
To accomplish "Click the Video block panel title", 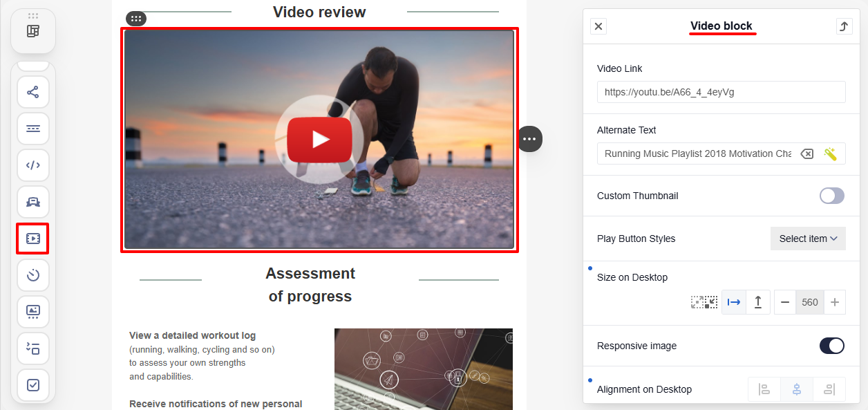I will coord(721,26).
